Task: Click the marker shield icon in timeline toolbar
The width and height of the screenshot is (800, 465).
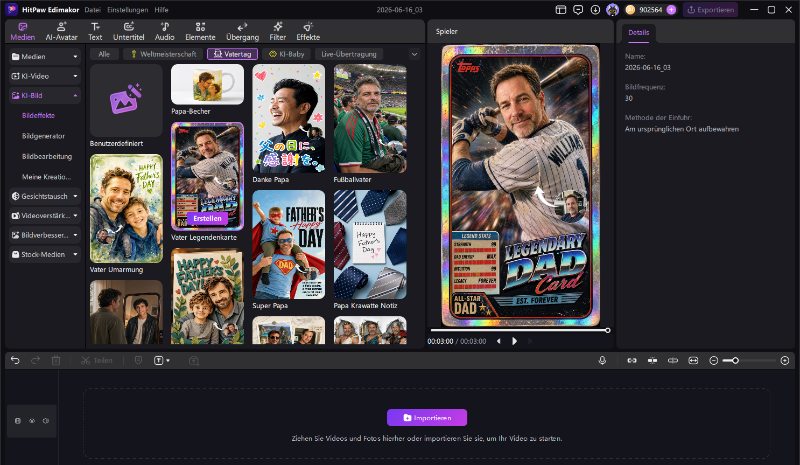Action: coord(138,360)
